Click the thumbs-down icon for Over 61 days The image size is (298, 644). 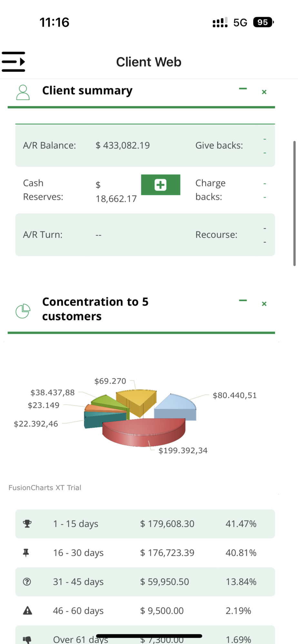click(27, 639)
